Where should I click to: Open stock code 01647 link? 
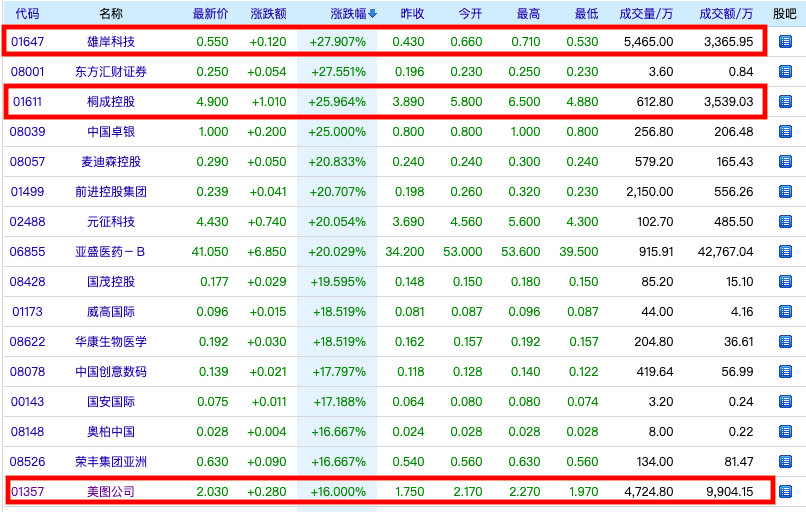coord(27,42)
